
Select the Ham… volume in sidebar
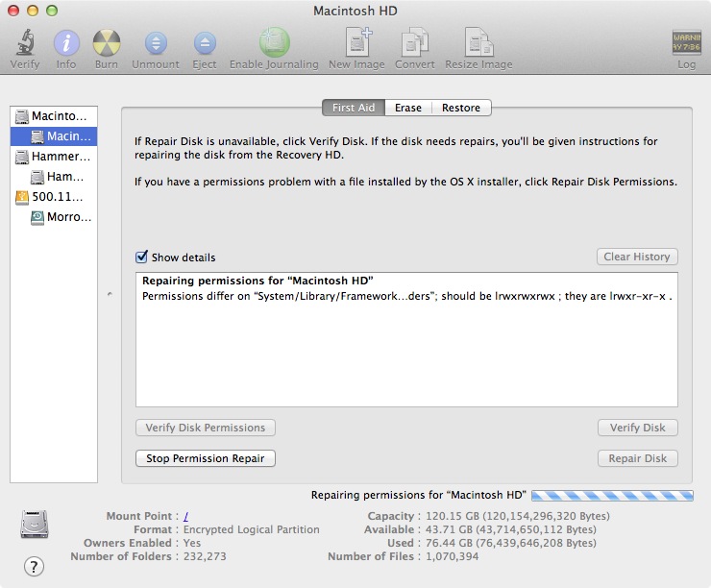pyautogui.click(x=54, y=177)
